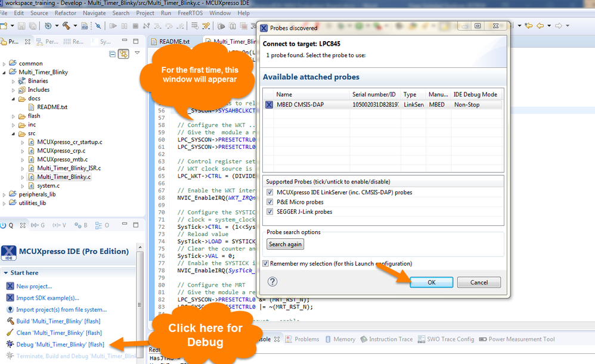Open the build configuration dropdown arrow
This screenshot has height=364, width=595.
pyautogui.click(x=57, y=26)
